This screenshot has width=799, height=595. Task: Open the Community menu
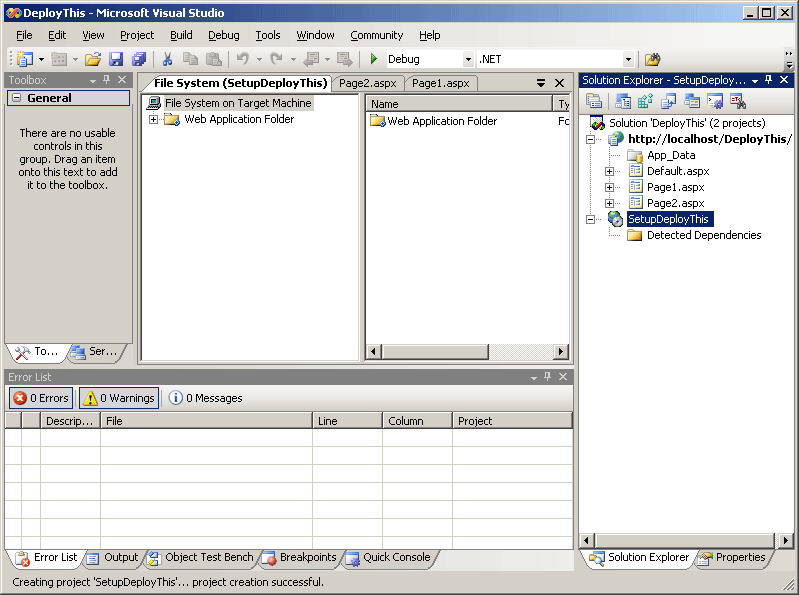click(377, 35)
